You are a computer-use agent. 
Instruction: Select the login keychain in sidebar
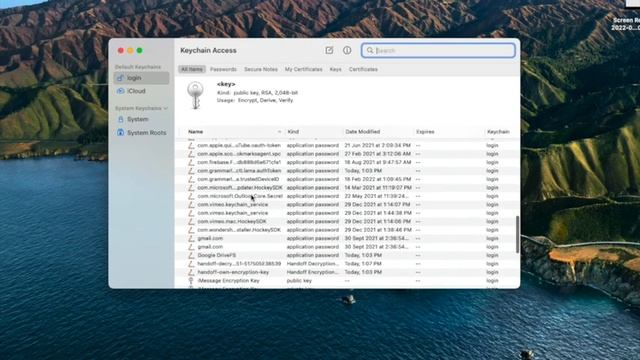[141, 78]
